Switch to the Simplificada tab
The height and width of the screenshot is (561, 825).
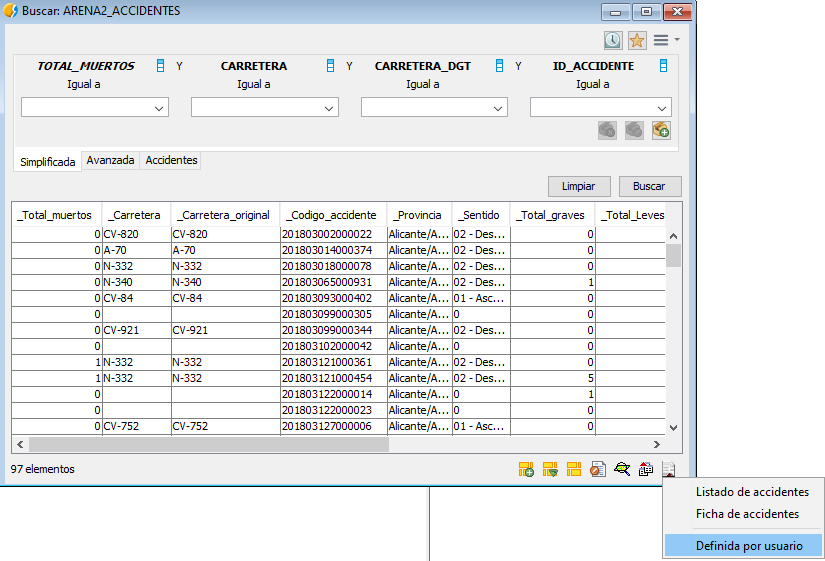(47, 162)
